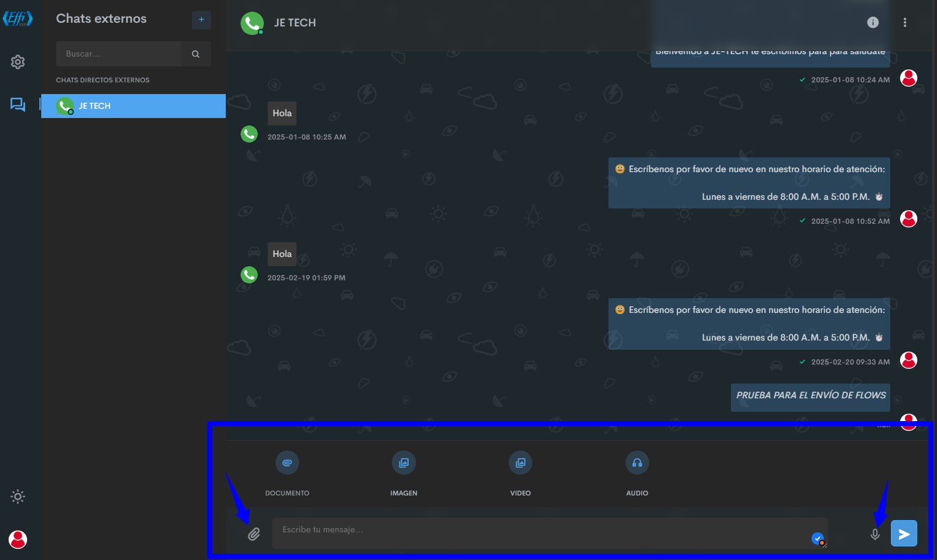937x560 pixels.
Task: Send the message with the blue arrow button
Action: tap(904, 534)
